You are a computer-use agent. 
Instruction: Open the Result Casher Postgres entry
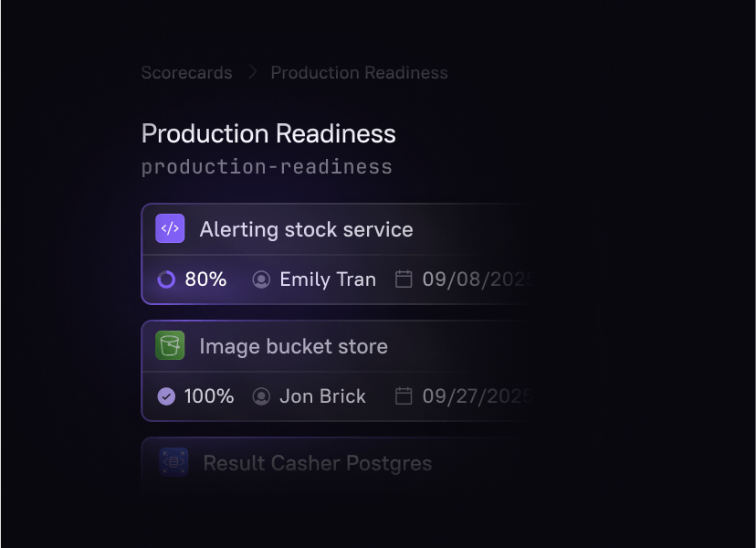(x=317, y=463)
